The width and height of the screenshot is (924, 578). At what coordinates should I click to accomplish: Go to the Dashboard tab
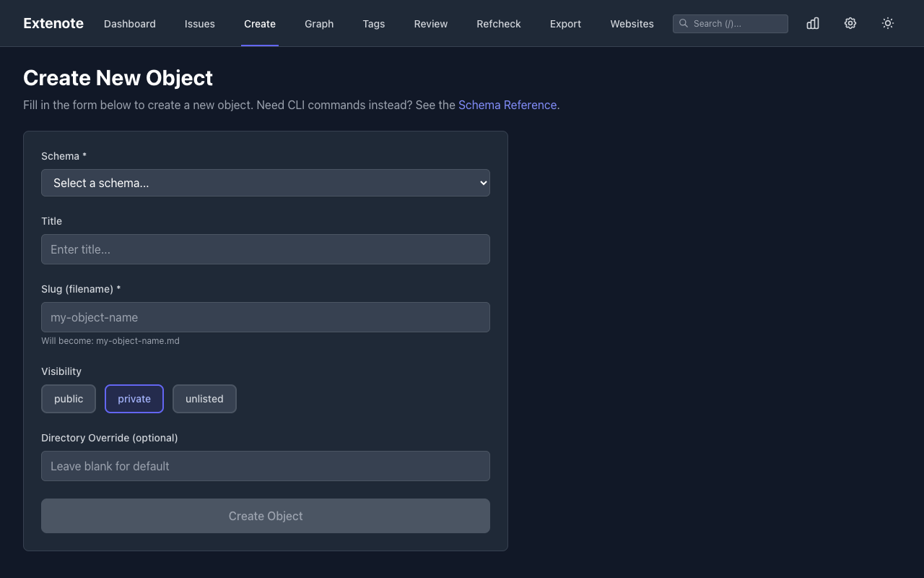point(130,24)
